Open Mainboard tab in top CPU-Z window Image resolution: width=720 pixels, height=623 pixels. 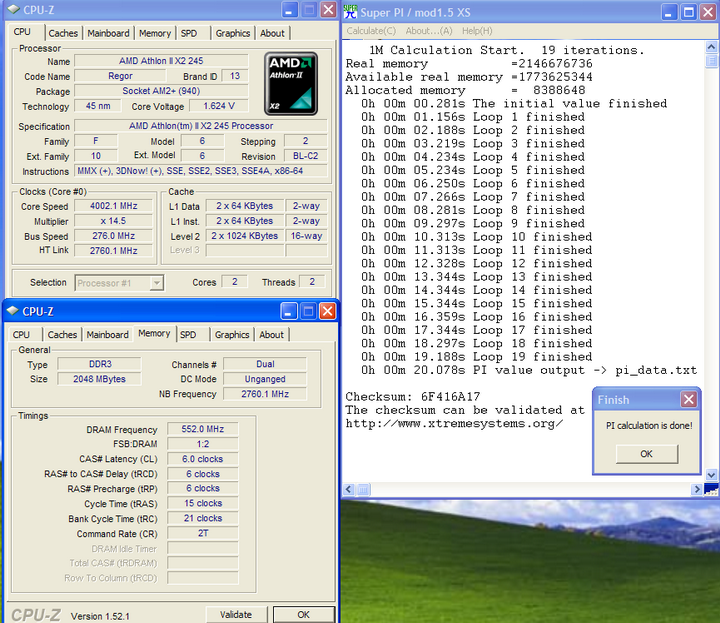click(108, 33)
